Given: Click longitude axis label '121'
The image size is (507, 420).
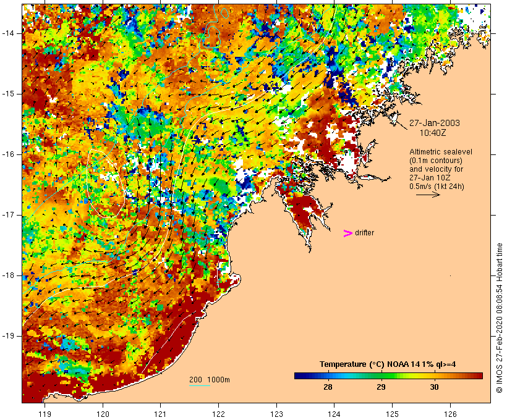Looking at the screenshot, I should (160, 414).
